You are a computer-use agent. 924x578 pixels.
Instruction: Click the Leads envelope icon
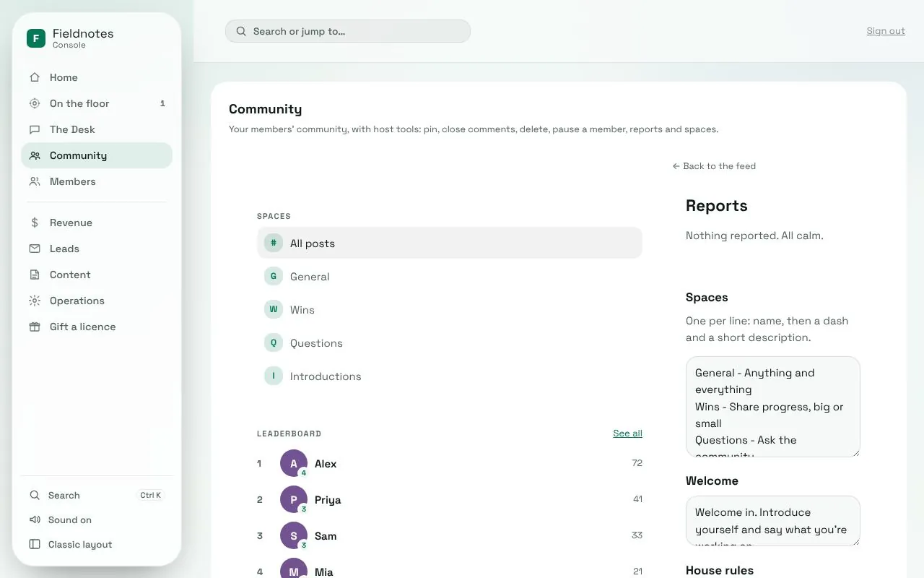point(35,249)
